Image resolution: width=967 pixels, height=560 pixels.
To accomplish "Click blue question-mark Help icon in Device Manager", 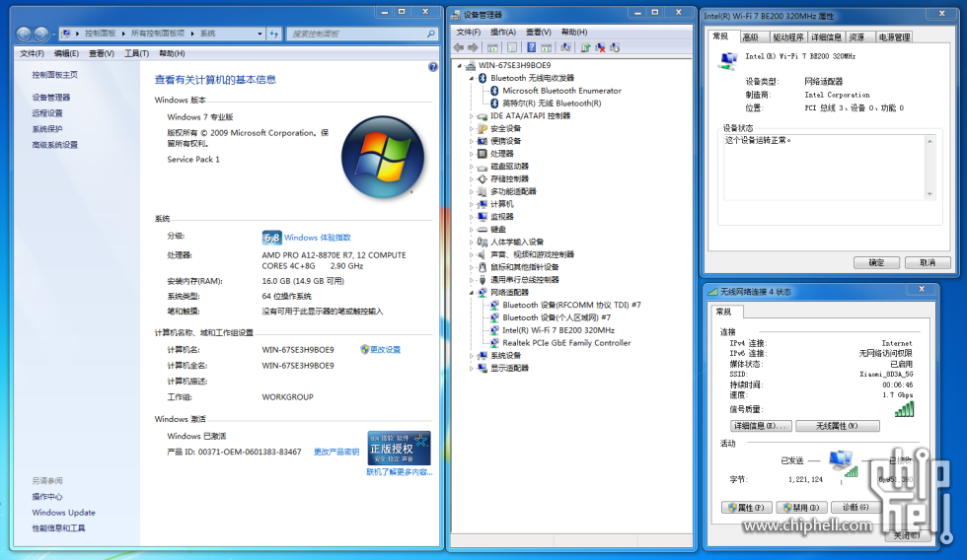I will [x=531, y=47].
